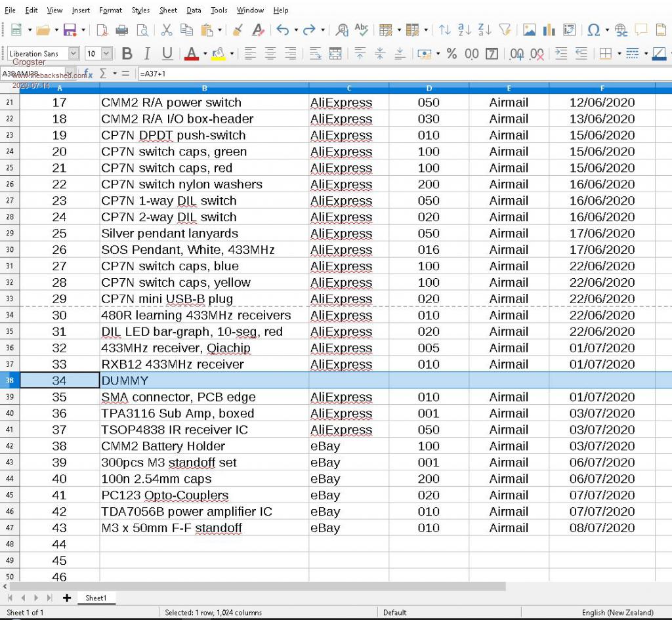Click Sort Descending icon

tap(485, 30)
